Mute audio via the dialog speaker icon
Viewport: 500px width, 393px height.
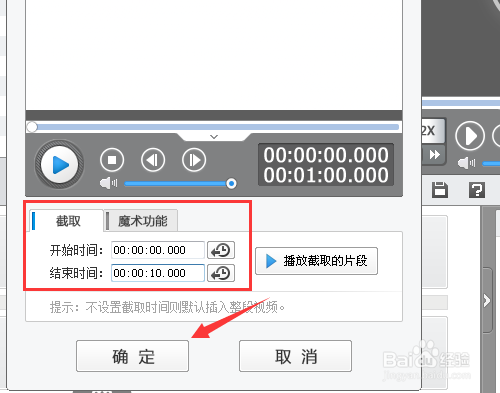click(x=108, y=183)
